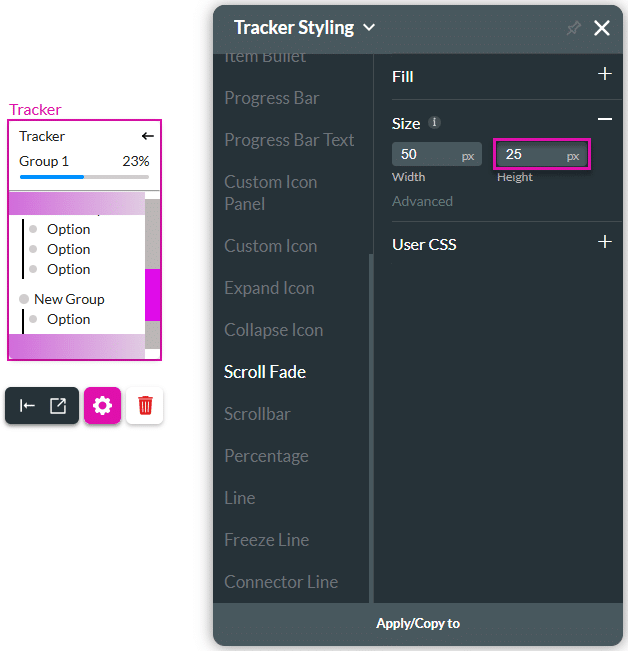
Task: Click the info icon next to Size
Action: (x=434, y=123)
